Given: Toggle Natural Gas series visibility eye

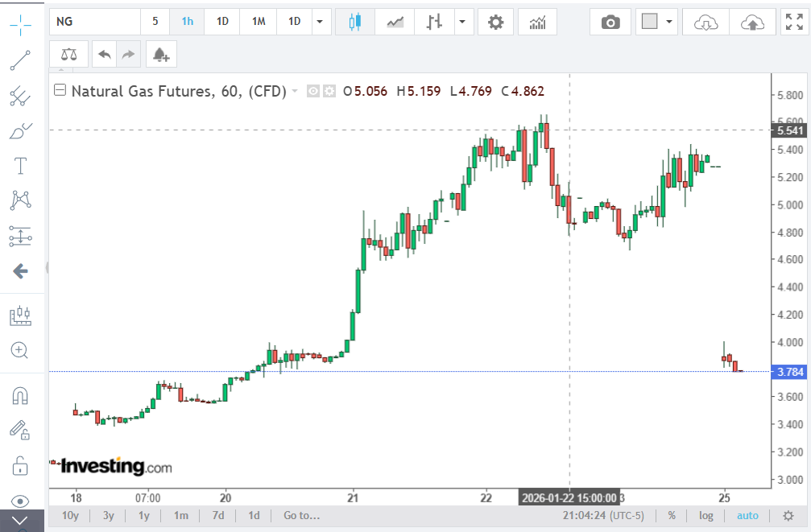Looking at the screenshot, I should click(313, 92).
